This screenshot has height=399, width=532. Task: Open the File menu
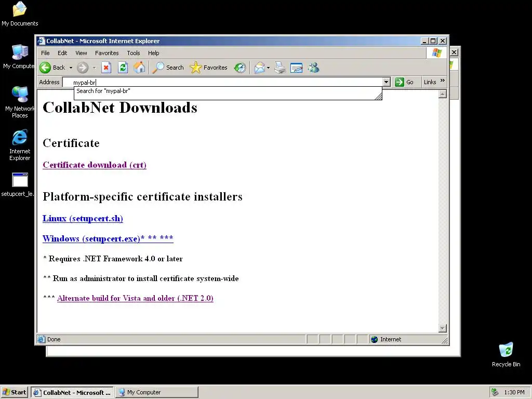pos(45,53)
